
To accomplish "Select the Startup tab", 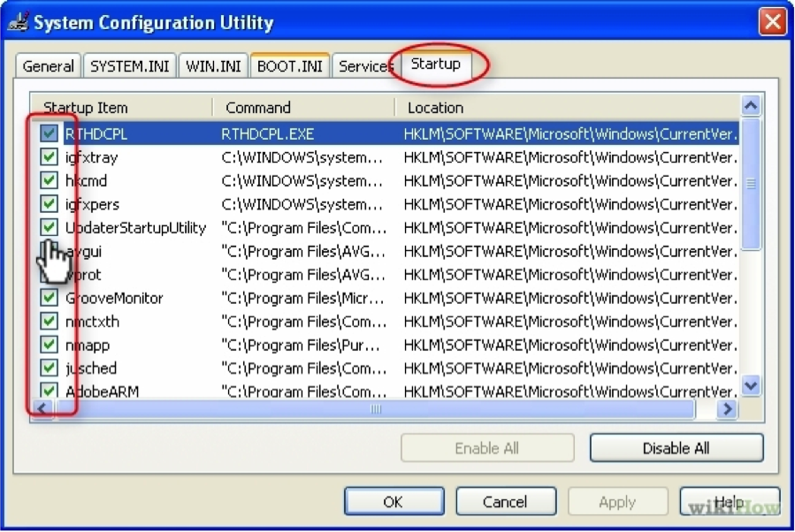I will point(436,64).
